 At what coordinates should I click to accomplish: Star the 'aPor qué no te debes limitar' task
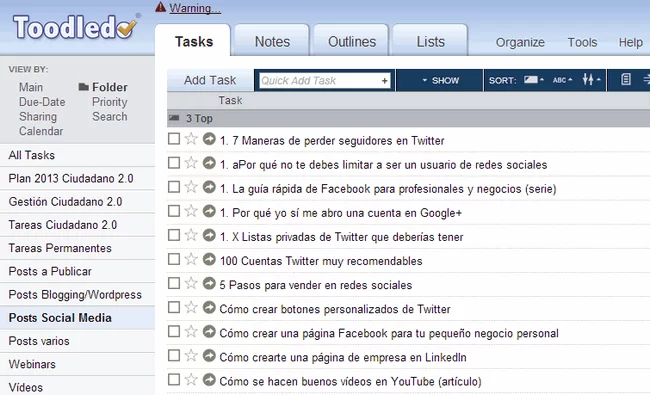tap(191, 162)
